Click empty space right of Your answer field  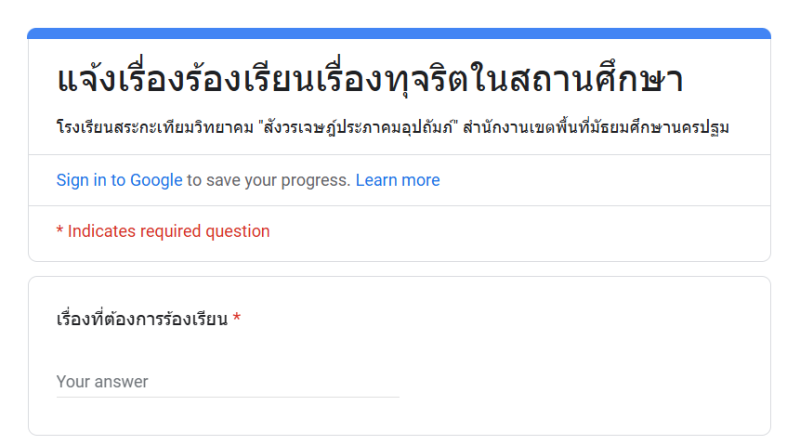(x=582, y=382)
